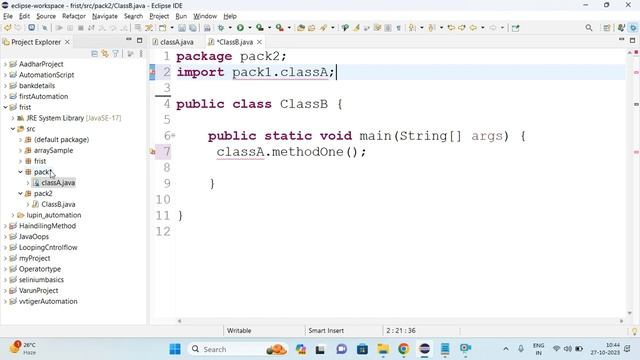Click the Back navigation arrow icon
Screen dimensions: 640x360
click(x=473, y=28)
